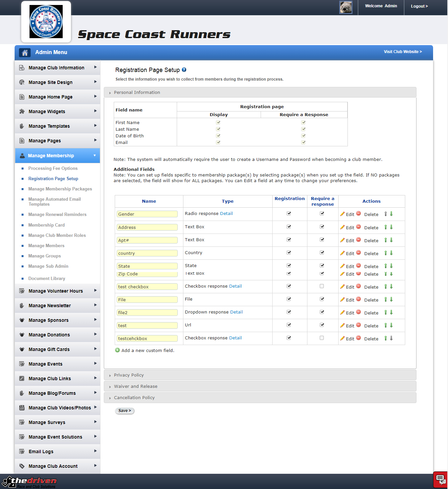Open Manage Events in the sidebar menu

coord(45,364)
